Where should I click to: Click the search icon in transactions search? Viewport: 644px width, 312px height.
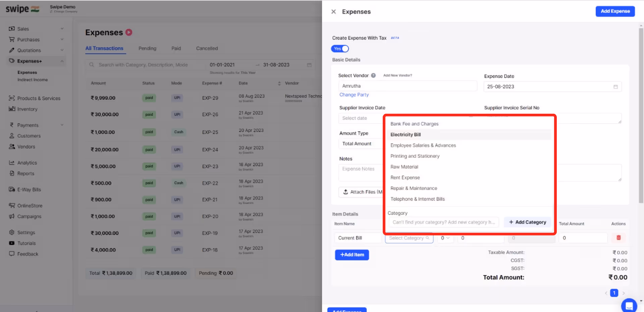point(92,65)
